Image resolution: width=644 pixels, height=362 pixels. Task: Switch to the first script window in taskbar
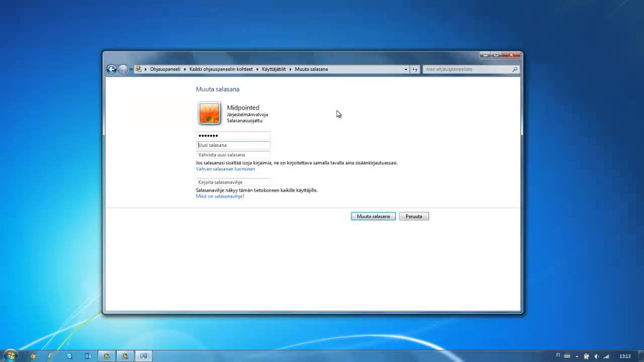pos(107,356)
